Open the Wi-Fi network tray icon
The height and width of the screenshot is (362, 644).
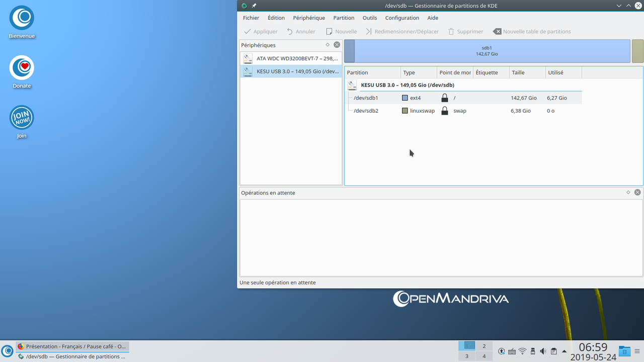523,351
